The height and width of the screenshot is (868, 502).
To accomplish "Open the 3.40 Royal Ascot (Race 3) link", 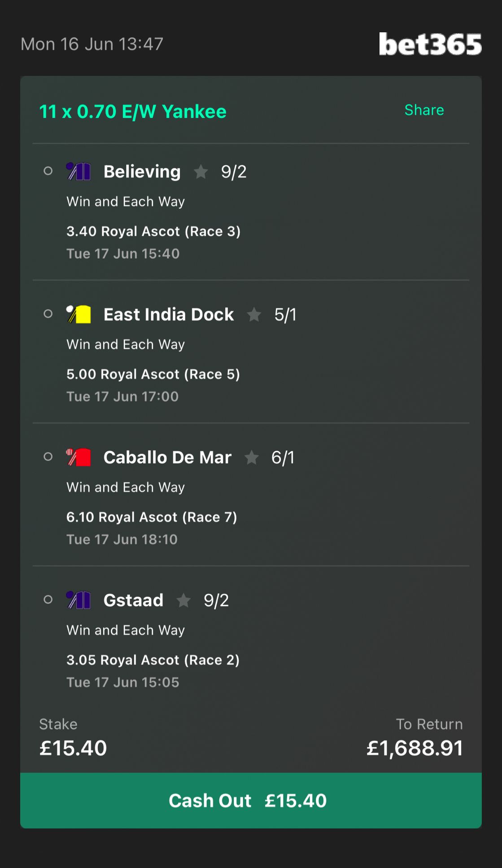I will tap(153, 231).
